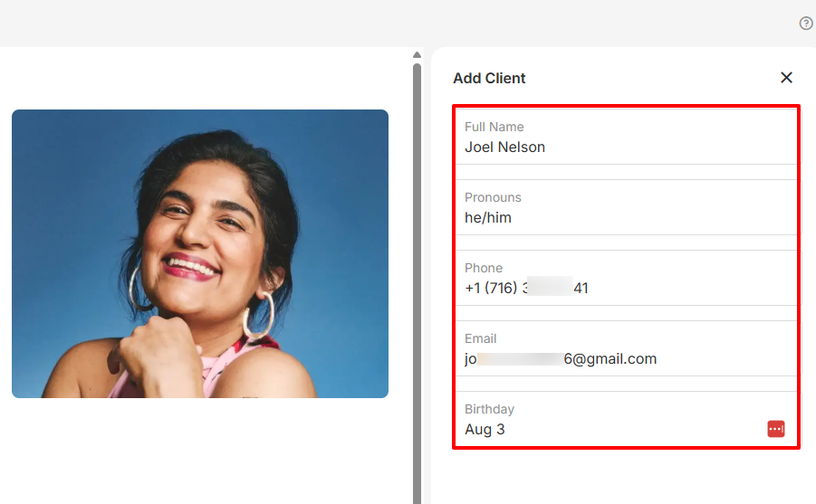
Task: Close the Add Client panel
Action: coord(786,78)
